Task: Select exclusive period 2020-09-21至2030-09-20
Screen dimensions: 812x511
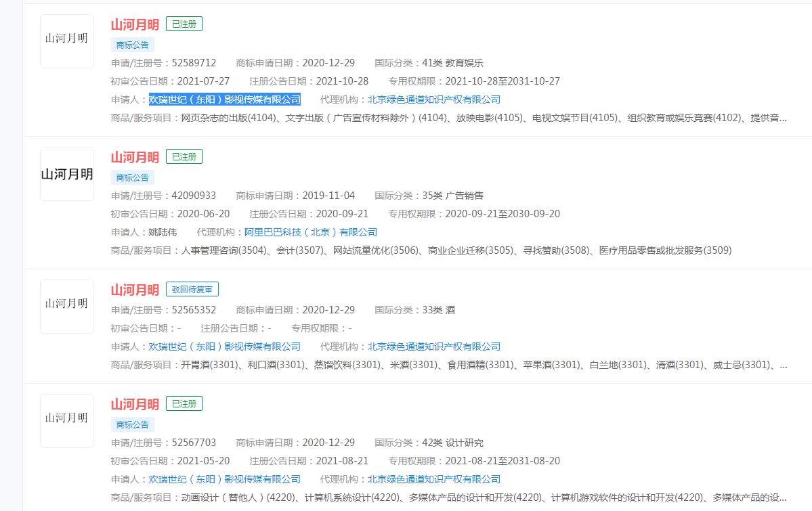Action: tap(503, 214)
